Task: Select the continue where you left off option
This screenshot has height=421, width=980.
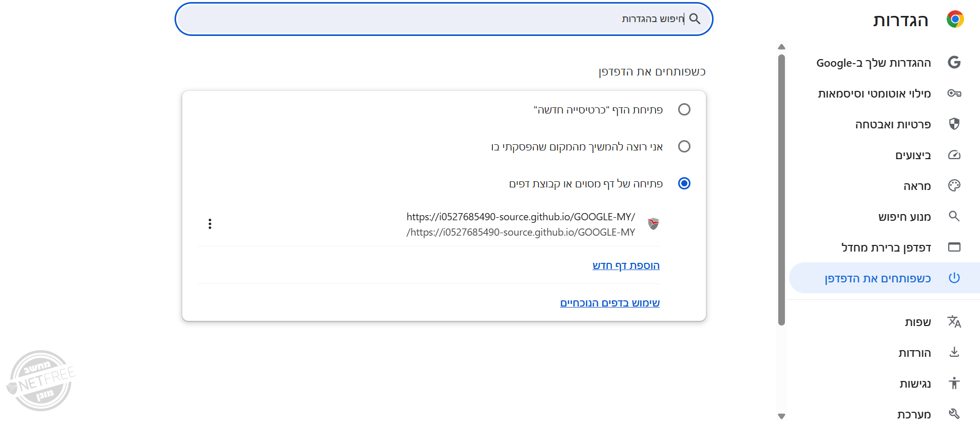Action: tap(684, 146)
